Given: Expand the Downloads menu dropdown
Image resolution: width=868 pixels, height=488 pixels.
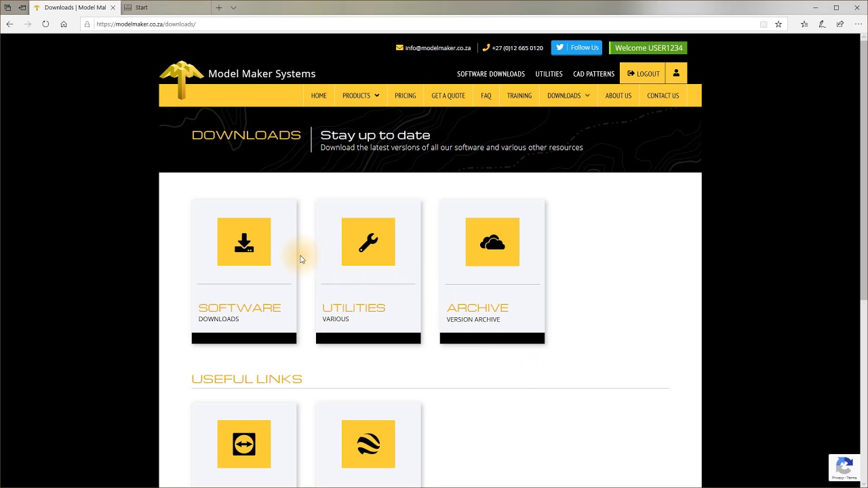Looking at the screenshot, I should coord(568,96).
